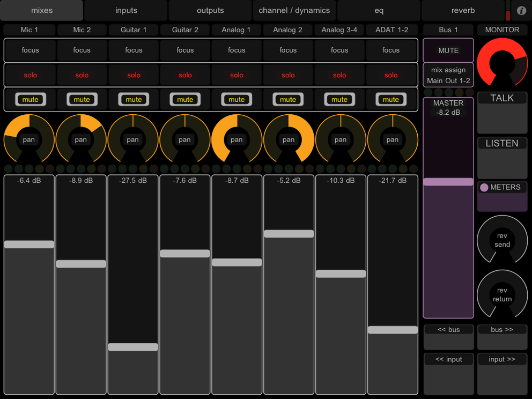Click the Guitar 1 fader handle
This screenshot has width=532, height=399.
(132, 347)
